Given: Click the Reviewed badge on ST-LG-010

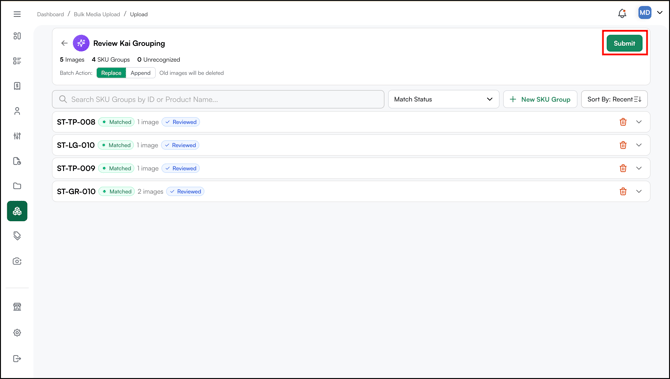Looking at the screenshot, I should pos(180,145).
